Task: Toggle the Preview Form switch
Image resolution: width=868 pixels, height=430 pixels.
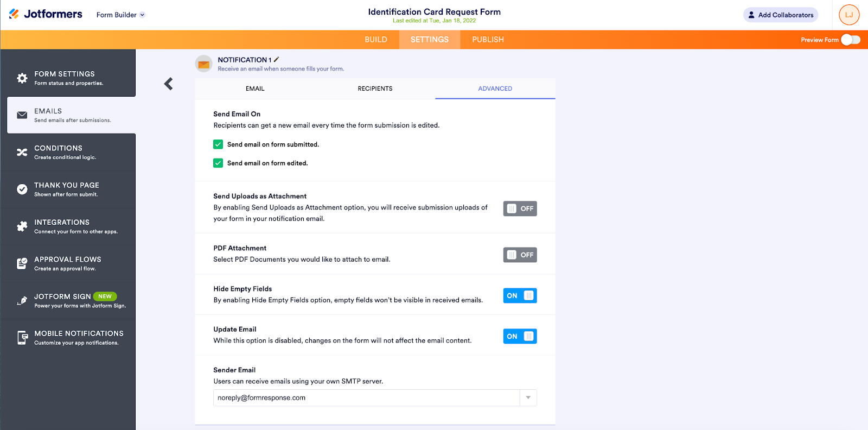Action: coord(850,40)
